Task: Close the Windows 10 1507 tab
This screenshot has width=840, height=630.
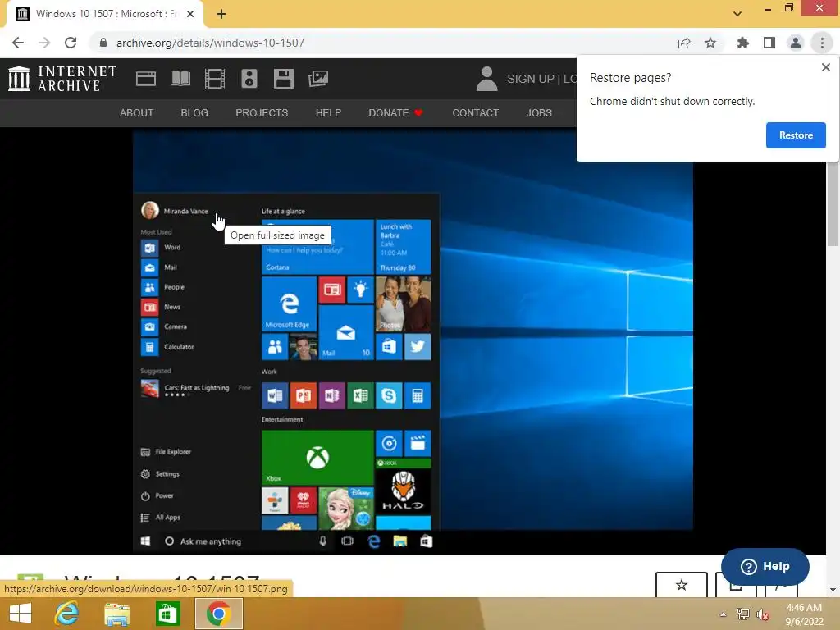Action: [x=190, y=14]
